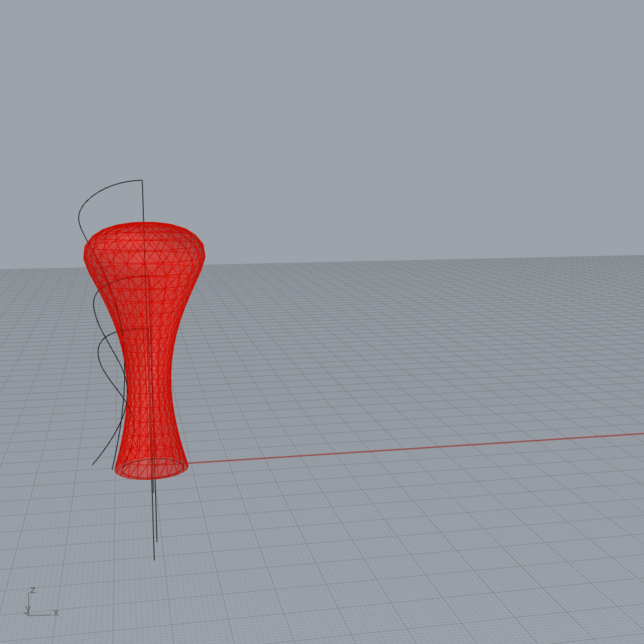This screenshot has height=644, width=644.
Task: Click the red X-axis line on the grid
Action: (386, 450)
